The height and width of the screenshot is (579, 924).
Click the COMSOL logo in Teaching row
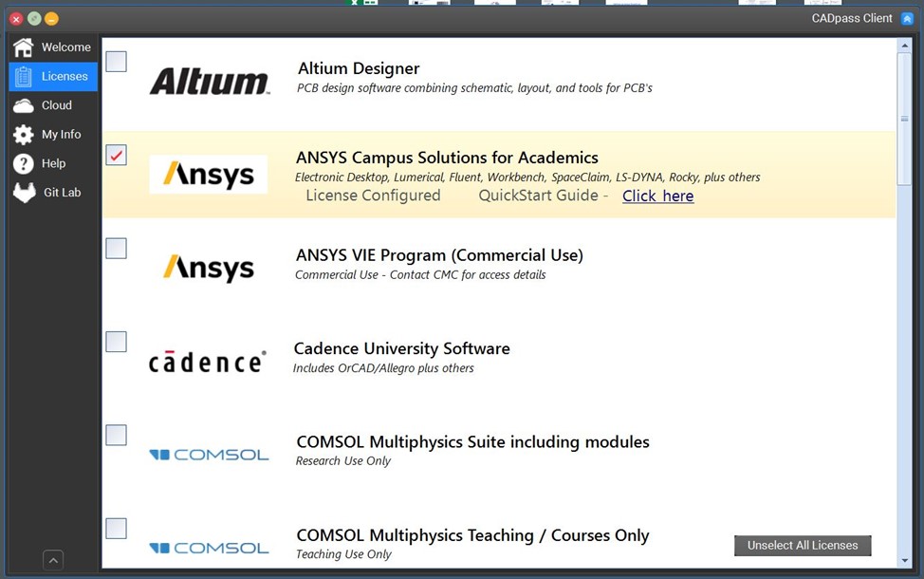click(209, 549)
